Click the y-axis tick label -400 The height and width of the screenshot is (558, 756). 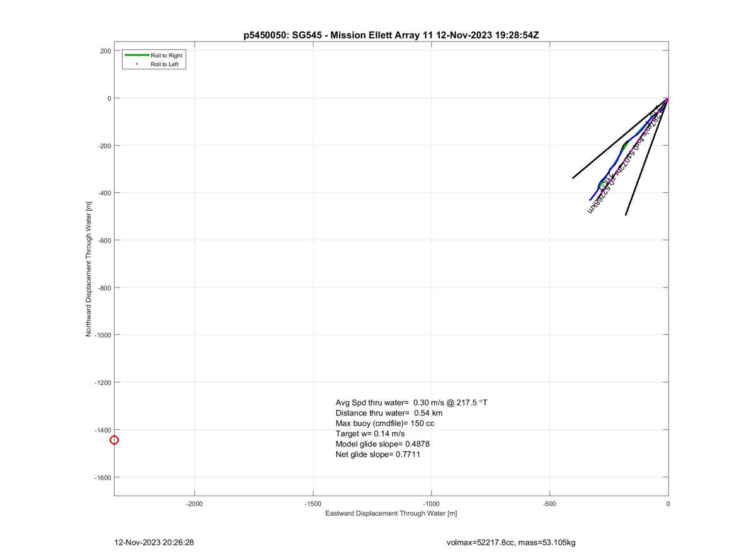pos(104,193)
